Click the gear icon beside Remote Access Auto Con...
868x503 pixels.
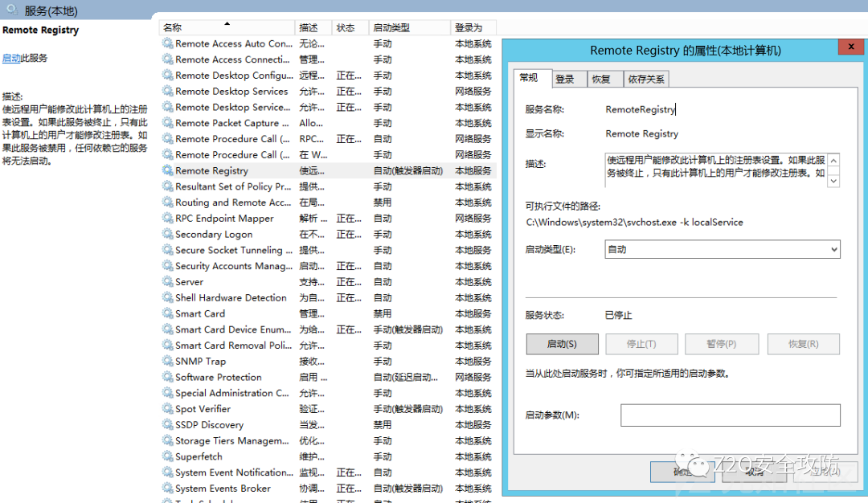(167, 43)
